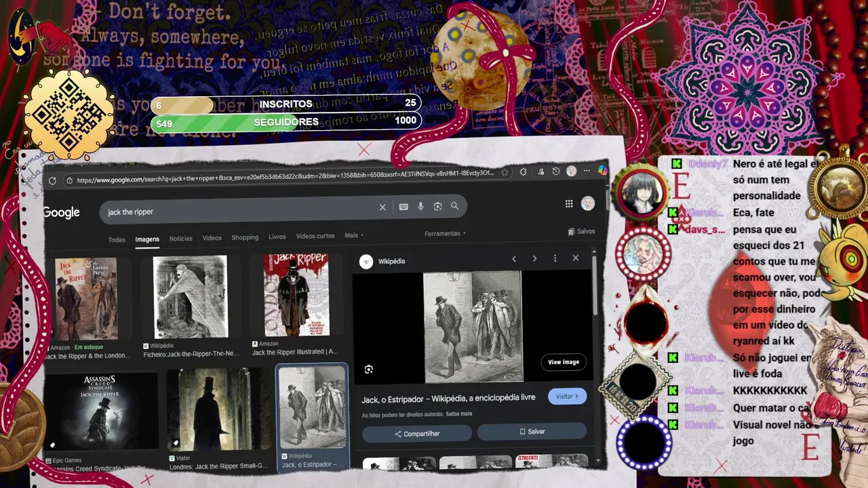
Task: Open Jack the Ripper & the London thumbnail
Action: pyautogui.click(x=86, y=299)
